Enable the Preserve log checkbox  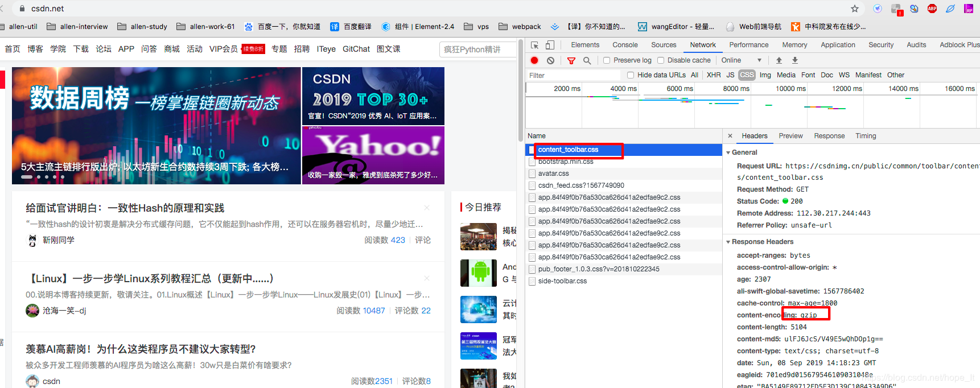click(x=607, y=60)
